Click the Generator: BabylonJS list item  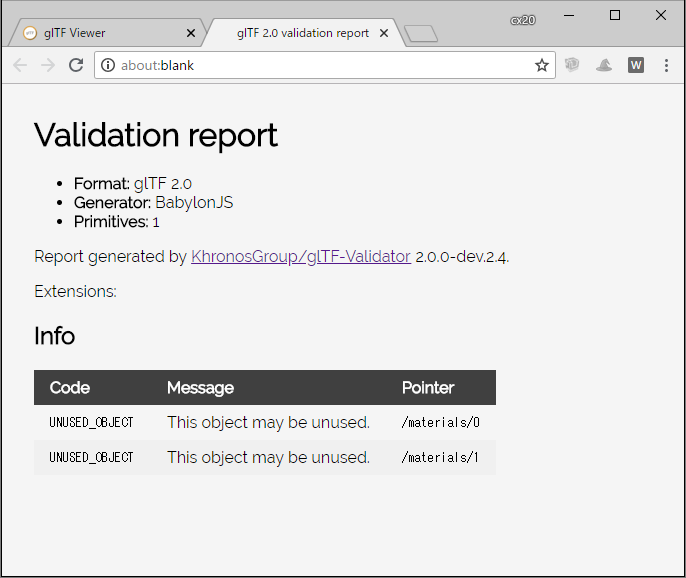click(x=154, y=203)
